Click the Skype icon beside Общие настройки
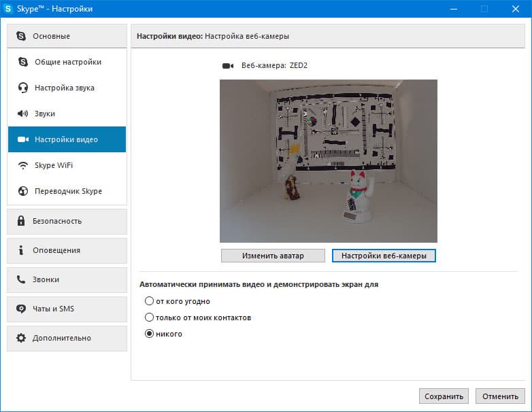This screenshot has height=412, width=532. (22, 62)
